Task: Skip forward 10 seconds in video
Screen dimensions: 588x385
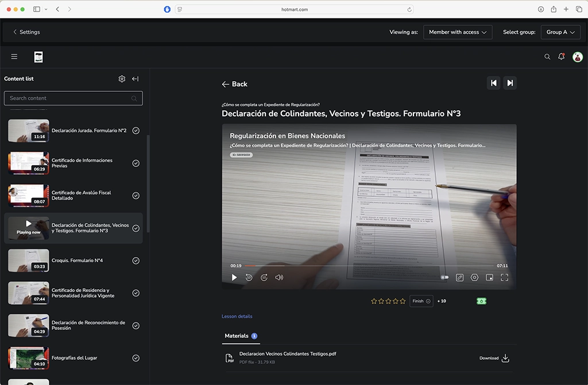Action: point(264,277)
